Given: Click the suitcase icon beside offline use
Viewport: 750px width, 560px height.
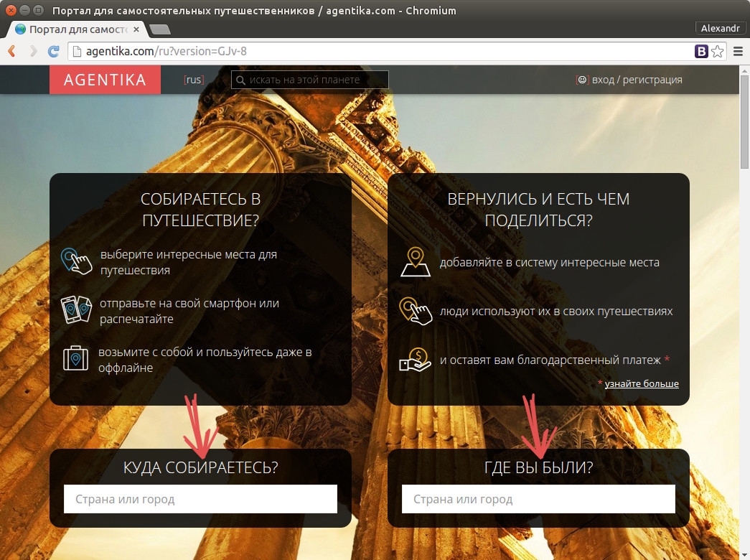Looking at the screenshot, I should tap(76, 359).
